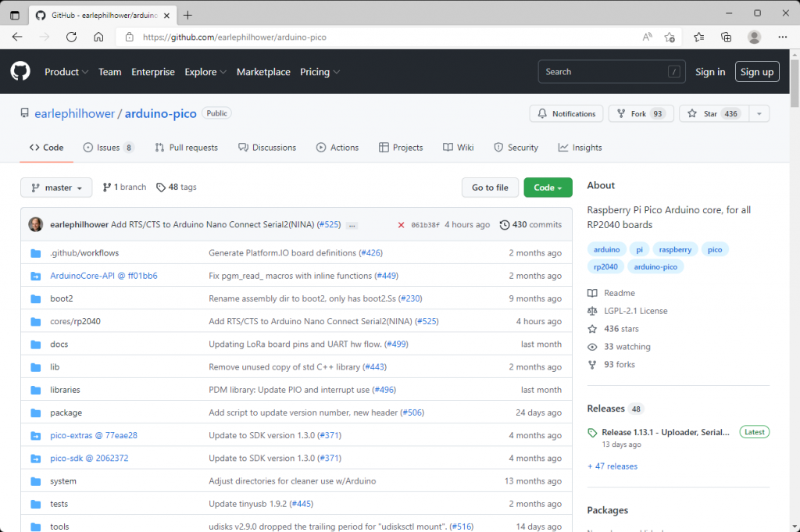Reload the page with refresh icon

pos(71,37)
